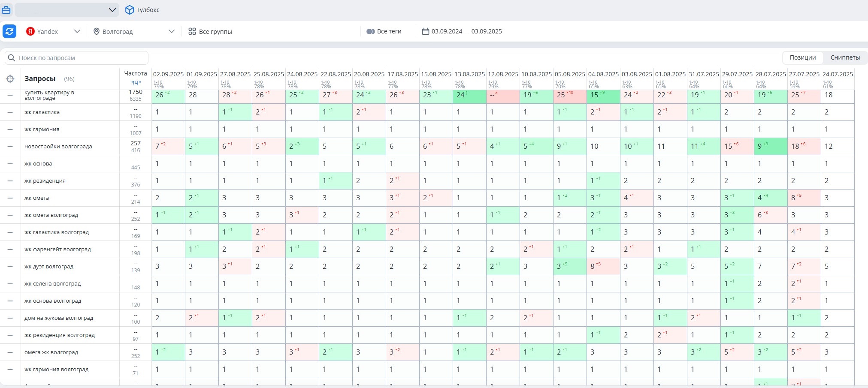
Task: Focus the Поиск по запросам search field
Action: click(x=76, y=58)
